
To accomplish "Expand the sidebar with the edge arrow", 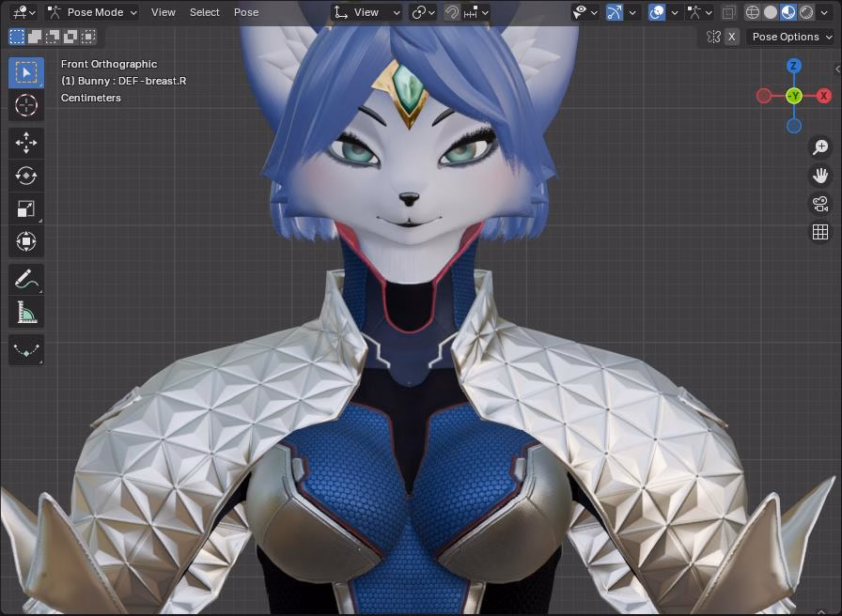I will (x=837, y=69).
